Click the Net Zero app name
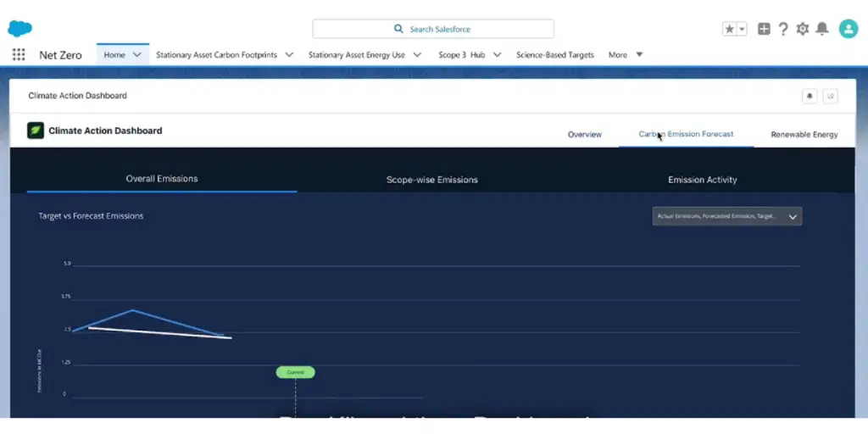 pos(60,55)
